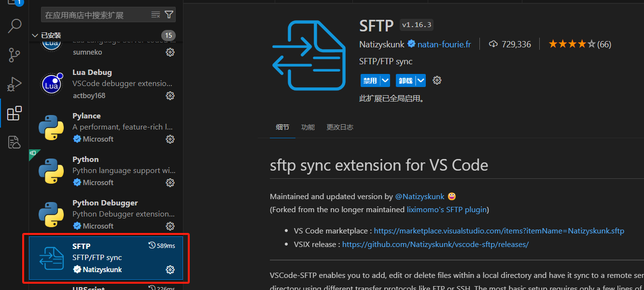Click the Extensions icon in activity bar
The image size is (644, 290).
click(x=14, y=114)
